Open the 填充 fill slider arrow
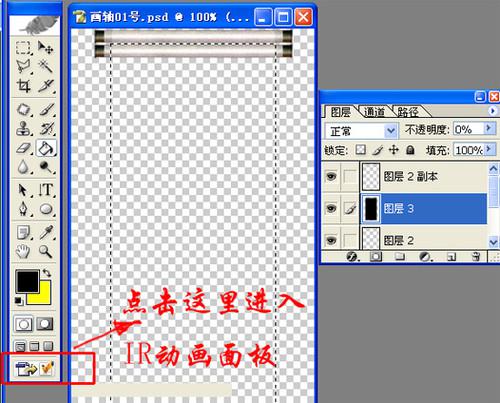Viewport: 500px width, 403px height. point(489,149)
